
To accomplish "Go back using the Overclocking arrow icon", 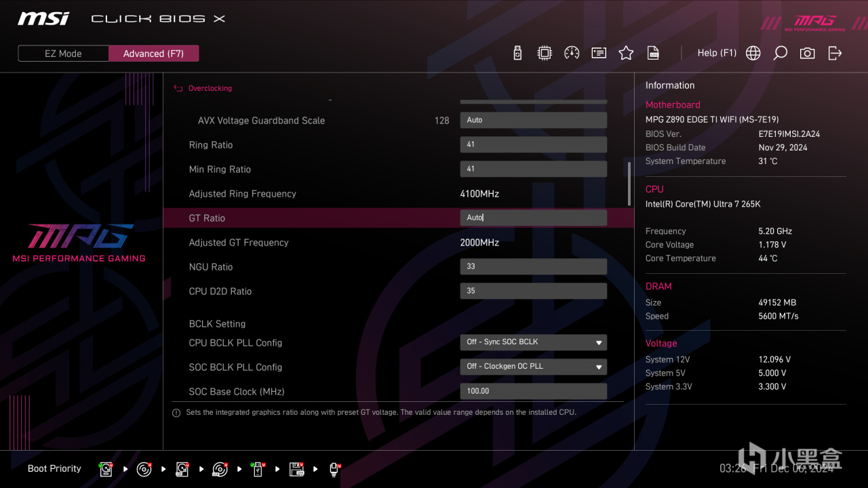I will point(178,88).
